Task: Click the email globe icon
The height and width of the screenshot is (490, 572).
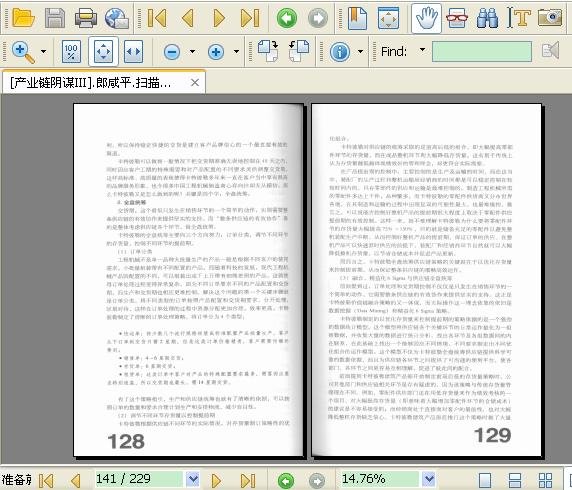Action: click(117, 18)
